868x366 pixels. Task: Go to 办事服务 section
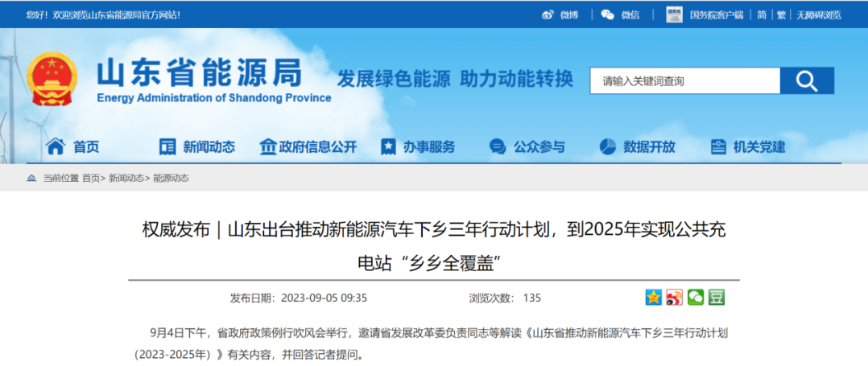pos(418,146)
